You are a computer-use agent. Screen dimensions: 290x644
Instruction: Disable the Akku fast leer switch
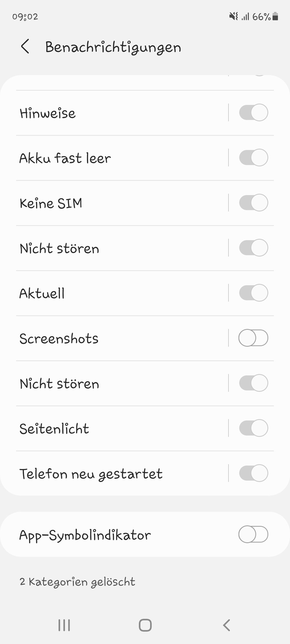tap(253, 158)
